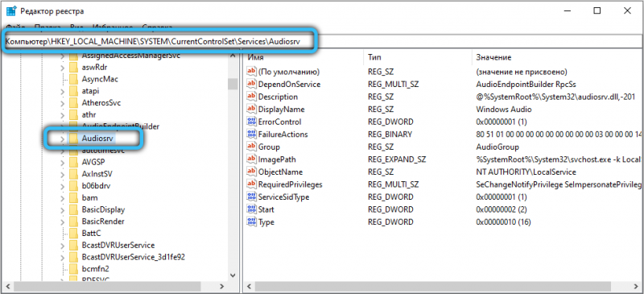Screen dimensions: 644x294
Task: Expand the AtherosSvc key
Action: point(62,103)
